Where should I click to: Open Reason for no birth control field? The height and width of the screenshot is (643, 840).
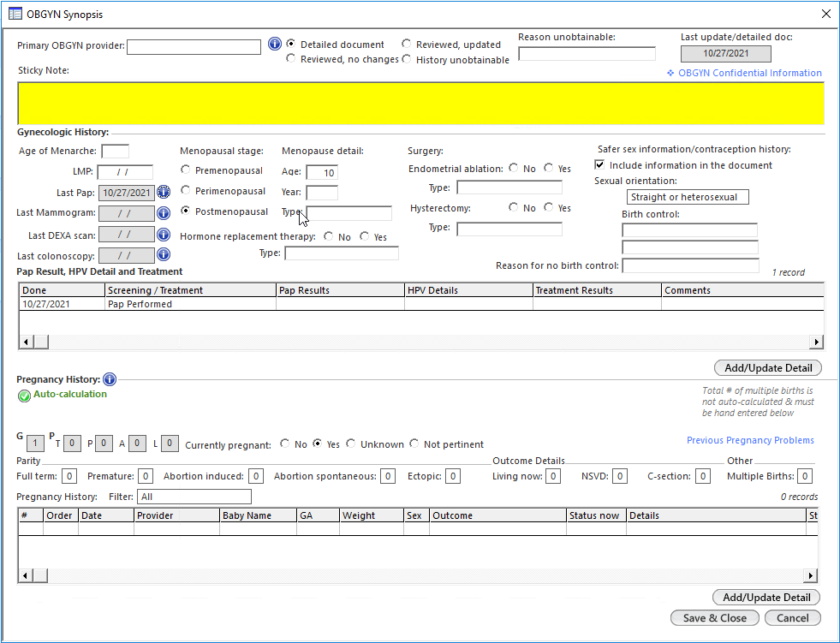(690, 265)
